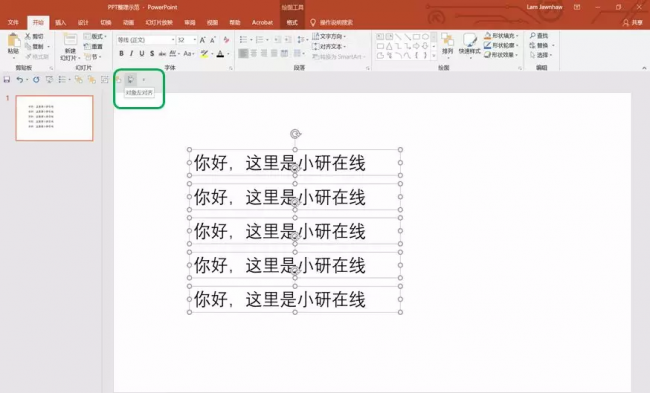Toggle align text right
The image size is (650, 393).
coord(264,53)
